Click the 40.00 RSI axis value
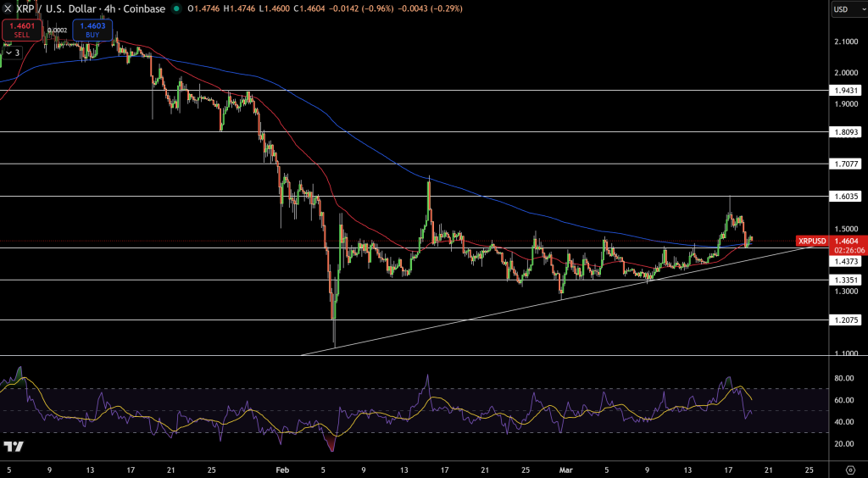This screenshot has width=868, height=478. tap(844, 422)
